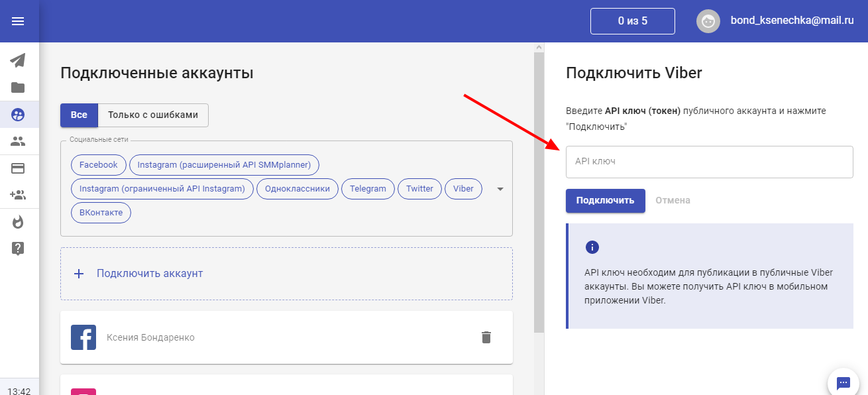
Task: Click the Facebook logo of Ксения Бондаренко
Action: [x=83, y=337]
